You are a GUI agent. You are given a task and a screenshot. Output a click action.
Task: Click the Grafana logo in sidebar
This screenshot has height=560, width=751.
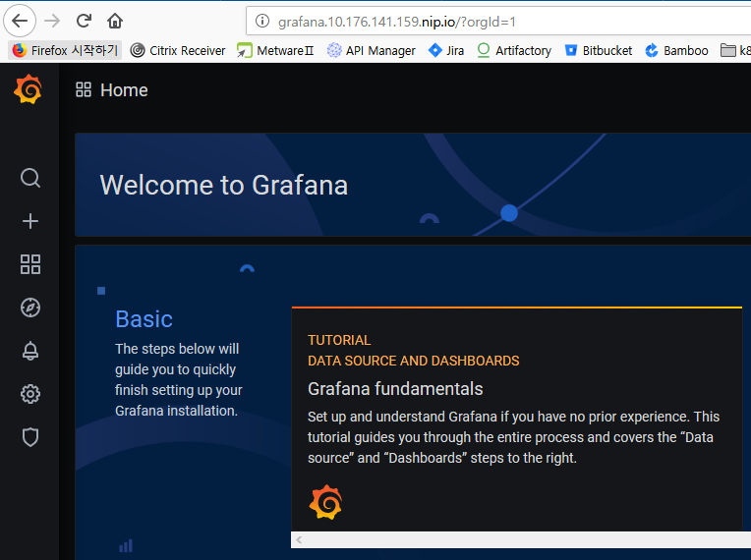tap(29, 89)
